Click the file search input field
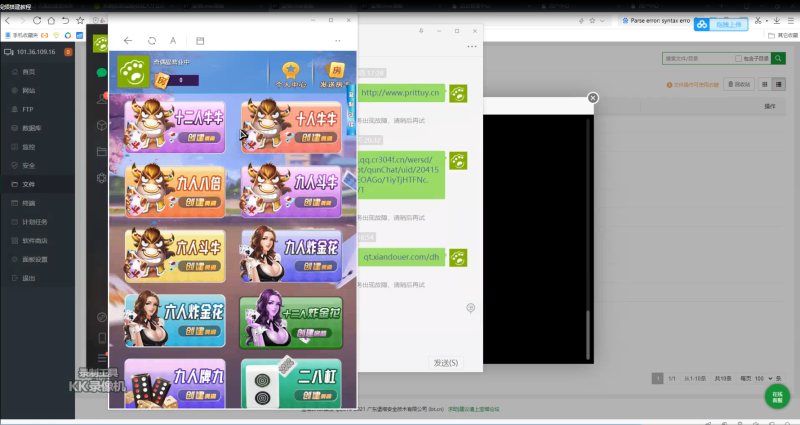 pyautogui.click(x=697, y=59)
